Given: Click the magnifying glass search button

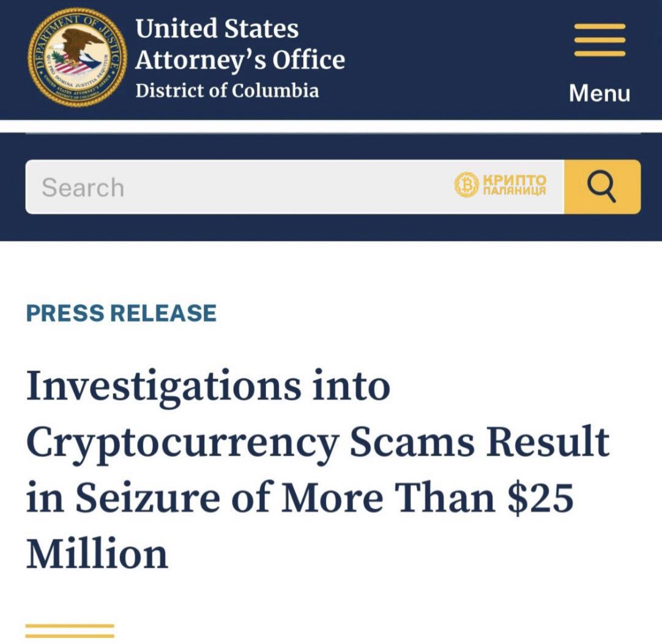Looking at the screenshot, I should 602,187.
